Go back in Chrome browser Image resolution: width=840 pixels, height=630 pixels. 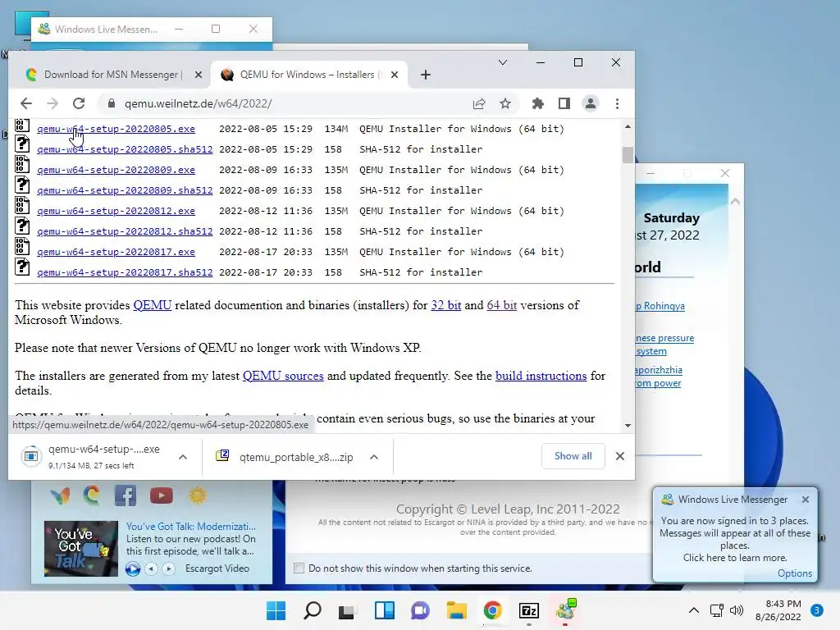click(26, 103)
